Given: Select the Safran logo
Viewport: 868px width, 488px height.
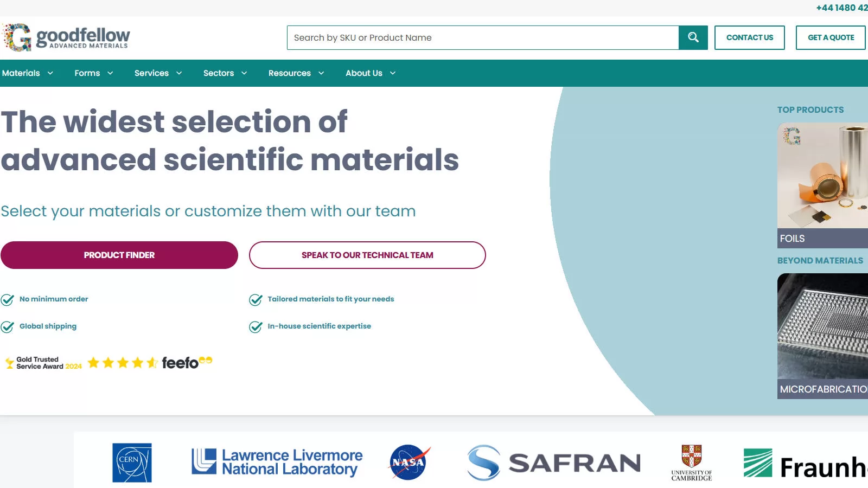Looking at the screenshot, I should click(x=554, y=463).
